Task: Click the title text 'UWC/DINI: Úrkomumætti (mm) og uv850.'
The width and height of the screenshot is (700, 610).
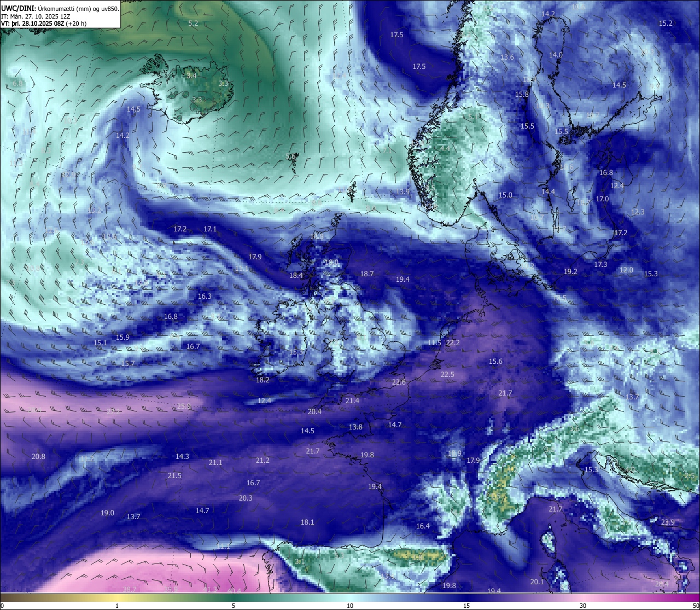Action: (x=60, y=8)
